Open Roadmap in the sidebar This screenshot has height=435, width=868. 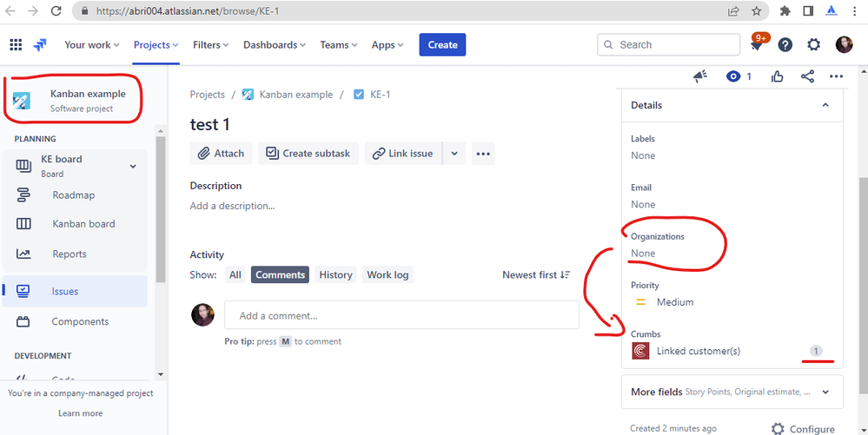pyautogui.click(x=75, y=194)
